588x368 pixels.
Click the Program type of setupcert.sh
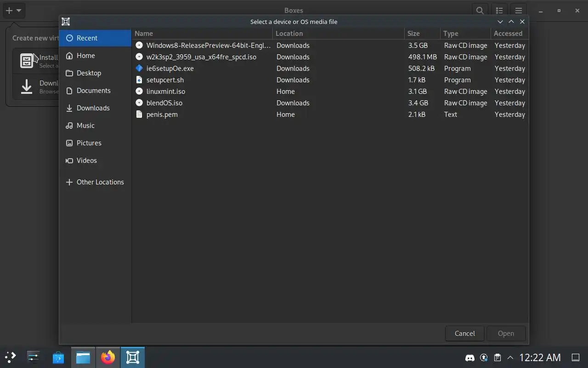tap(457, 80)
